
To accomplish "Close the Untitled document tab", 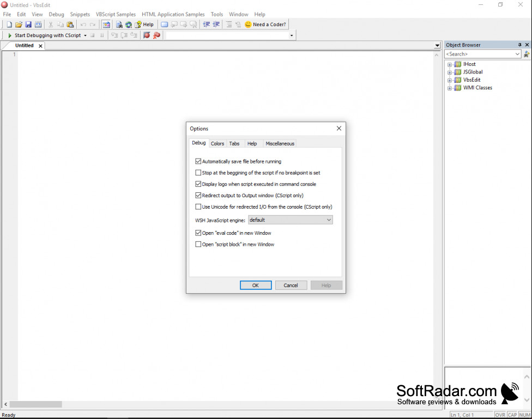I will 40,46.
